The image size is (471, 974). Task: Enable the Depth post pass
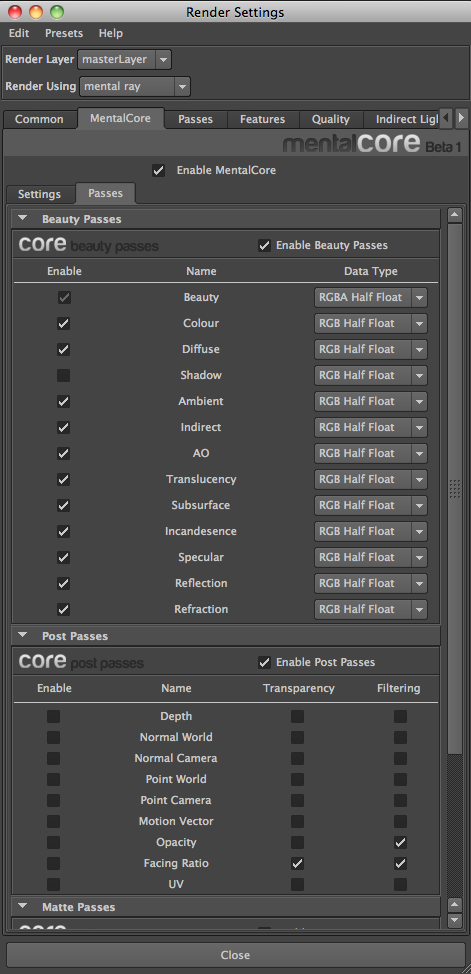[x=54, y=716]
